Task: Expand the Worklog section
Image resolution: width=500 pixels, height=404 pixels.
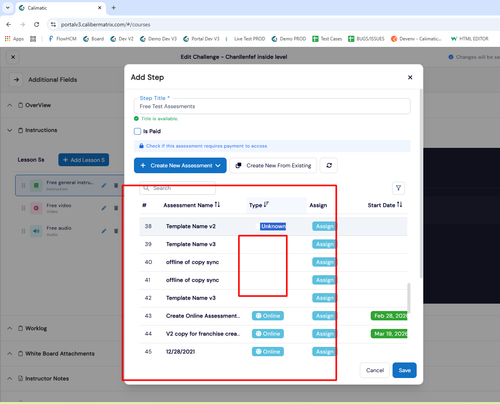Action: 10,328
